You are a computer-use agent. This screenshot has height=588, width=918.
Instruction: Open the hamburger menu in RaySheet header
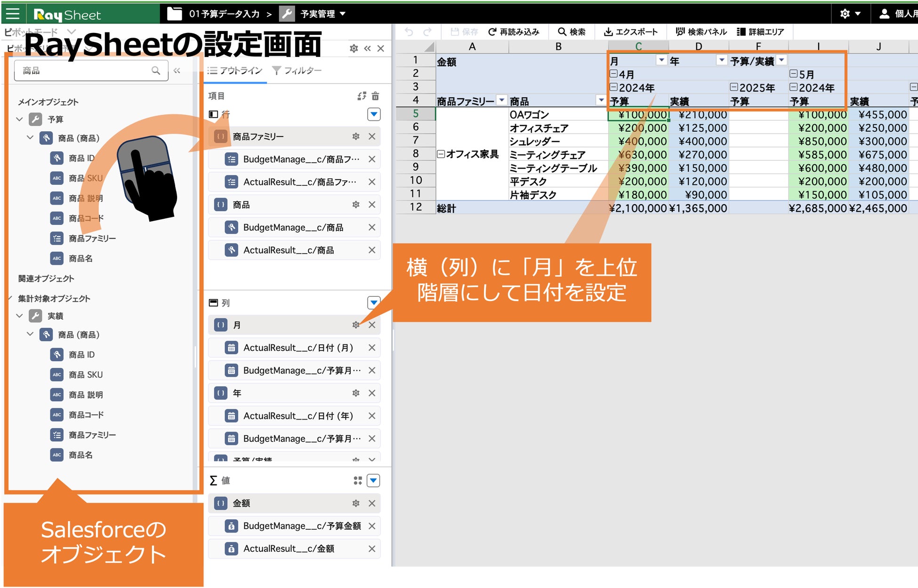(13, 14)
